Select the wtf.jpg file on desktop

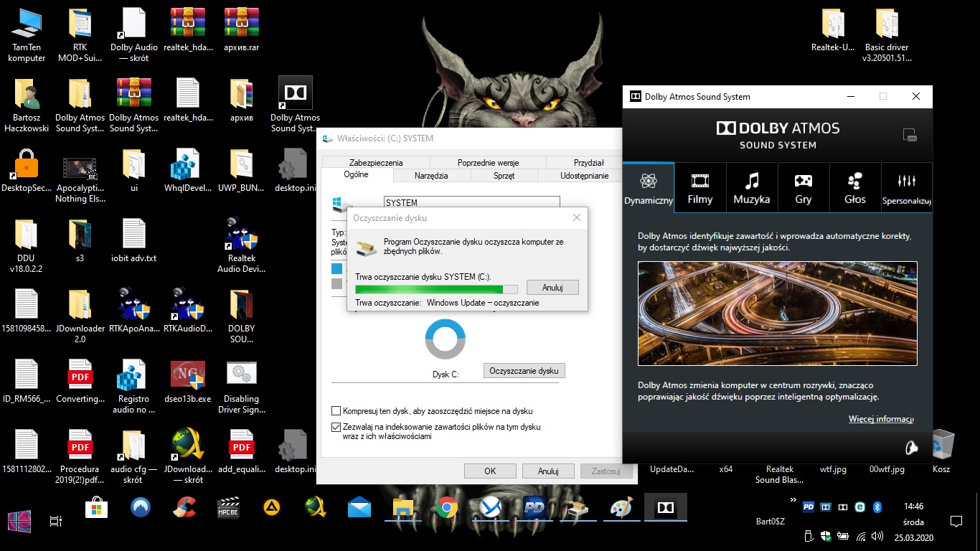pos(833,469)
